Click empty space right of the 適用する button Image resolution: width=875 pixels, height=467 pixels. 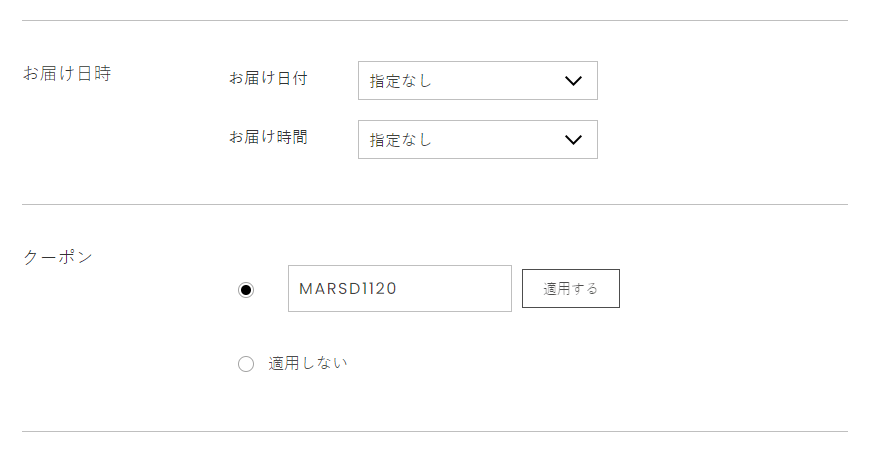coord(730,289)
